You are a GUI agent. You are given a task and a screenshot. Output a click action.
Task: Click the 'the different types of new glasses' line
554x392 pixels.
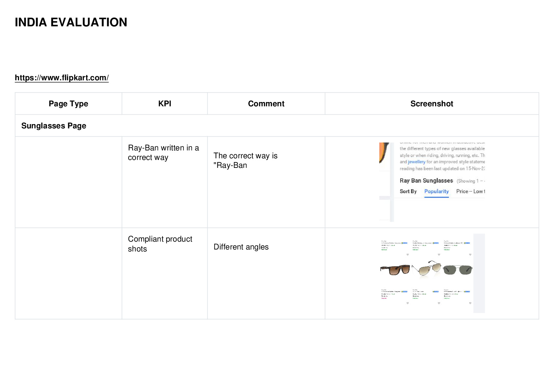(x=442, y=149)
